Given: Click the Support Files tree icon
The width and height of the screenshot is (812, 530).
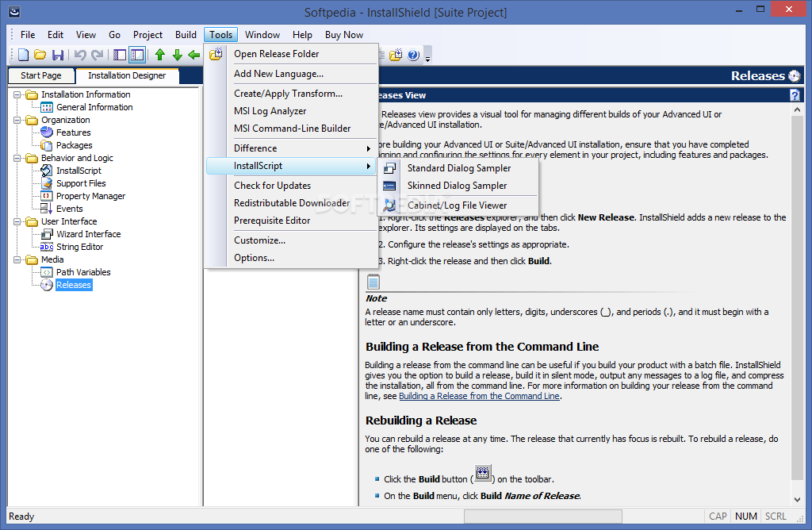Looking at the screenshot, I should [x=47, y=183].
